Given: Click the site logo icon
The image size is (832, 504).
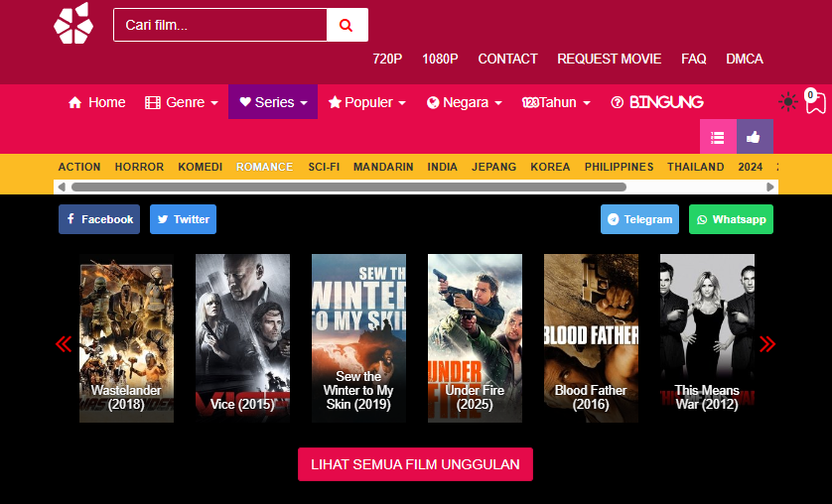Looking at the screenshot, I should pos(72,24).
